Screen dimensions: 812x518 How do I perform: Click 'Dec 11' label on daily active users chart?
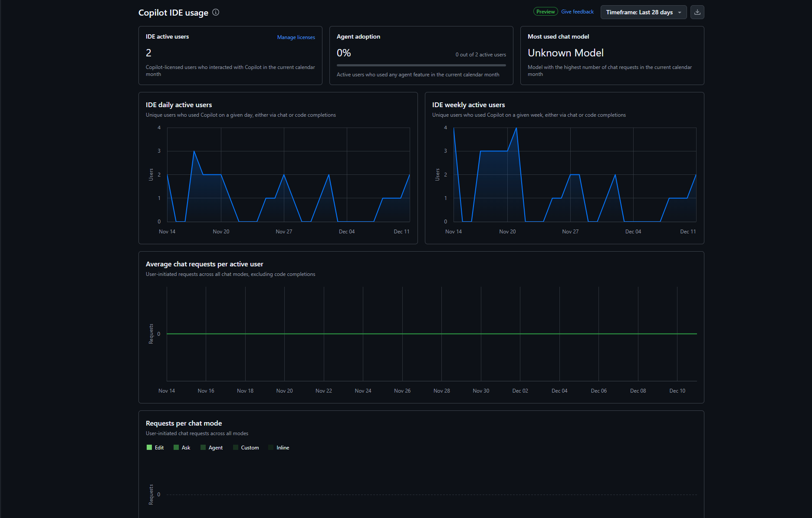pyautogui.click(x=401, y=232)
